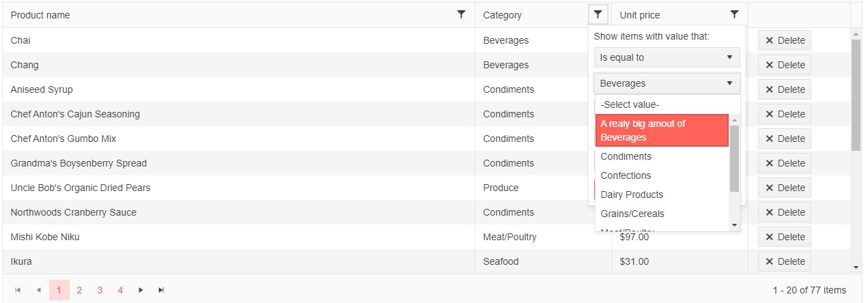This screenshot has height=303, width=868.
Task: Open the Product name column filter icon
Action: (x=461, y=14)
